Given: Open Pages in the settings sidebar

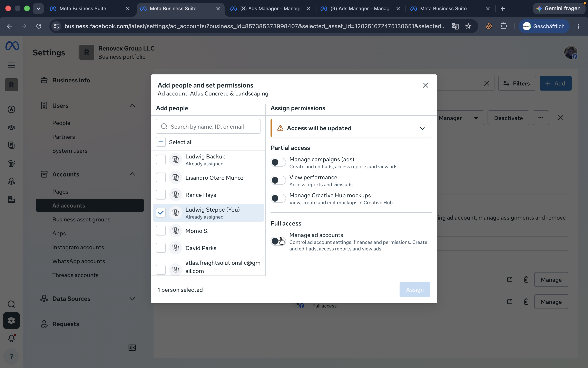Looking at the screenshot, I should (60, 192).
